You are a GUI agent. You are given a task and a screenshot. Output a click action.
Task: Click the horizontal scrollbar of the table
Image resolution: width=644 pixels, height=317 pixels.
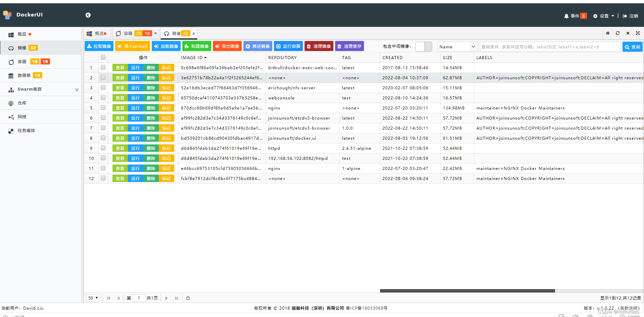coord(467,291)
